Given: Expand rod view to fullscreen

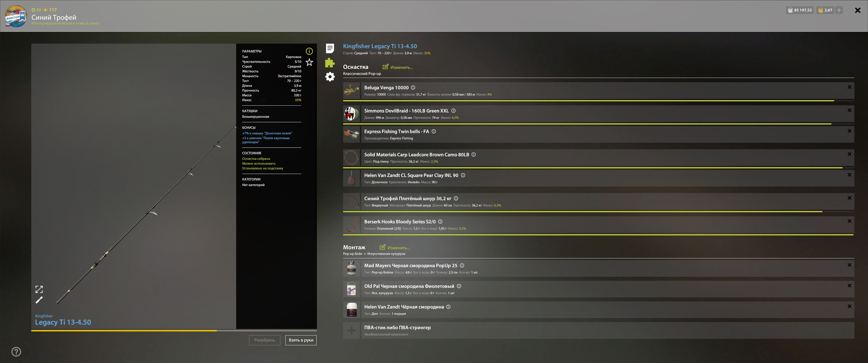Looking at the screenshot, I should 39,289.
